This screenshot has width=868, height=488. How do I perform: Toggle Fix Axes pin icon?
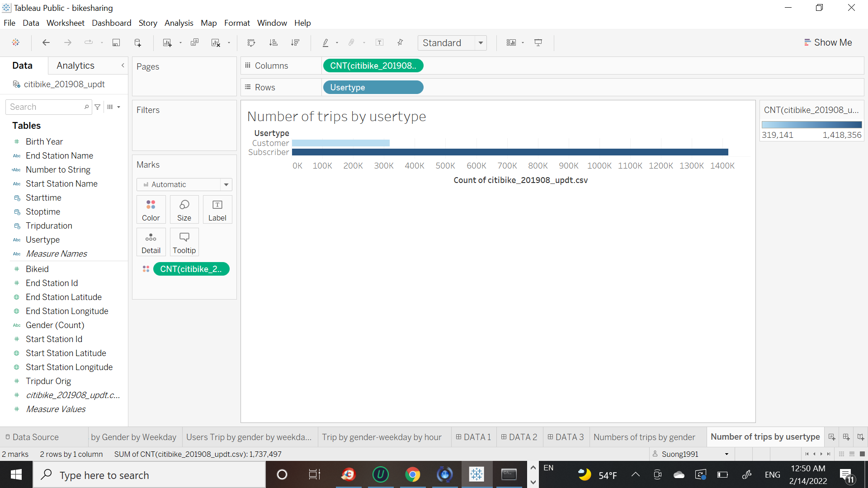pyautogui.click(x=400, y=42)
